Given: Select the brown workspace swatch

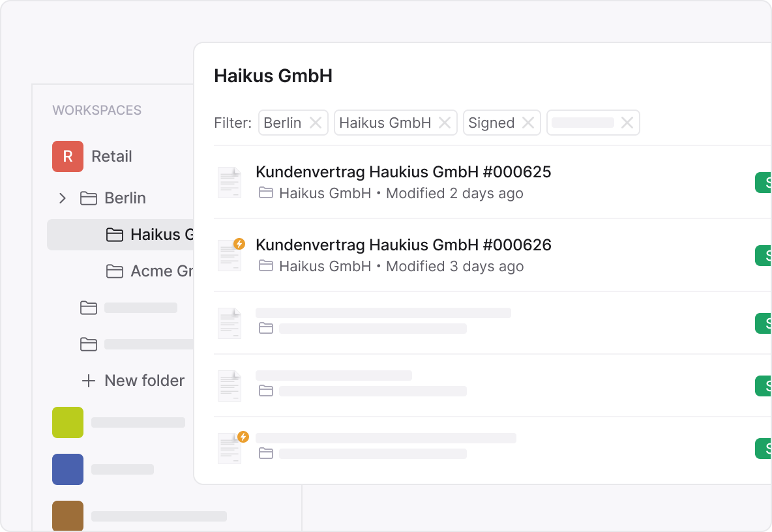Looking at the screenshot, I should click(68, 515).
